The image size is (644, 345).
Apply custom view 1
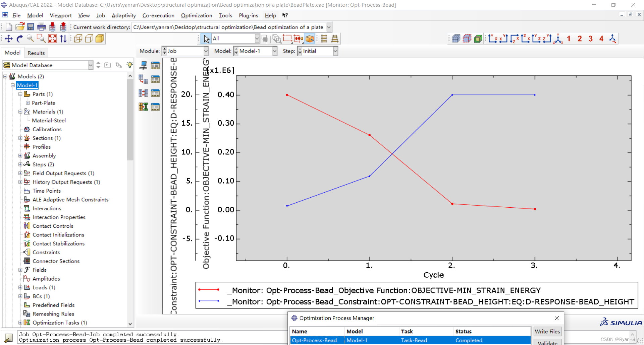point(569,39)
